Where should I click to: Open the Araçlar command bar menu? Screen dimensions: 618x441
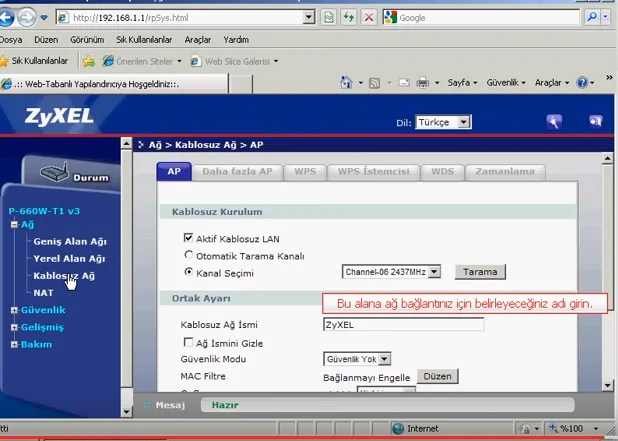[552, 83]
